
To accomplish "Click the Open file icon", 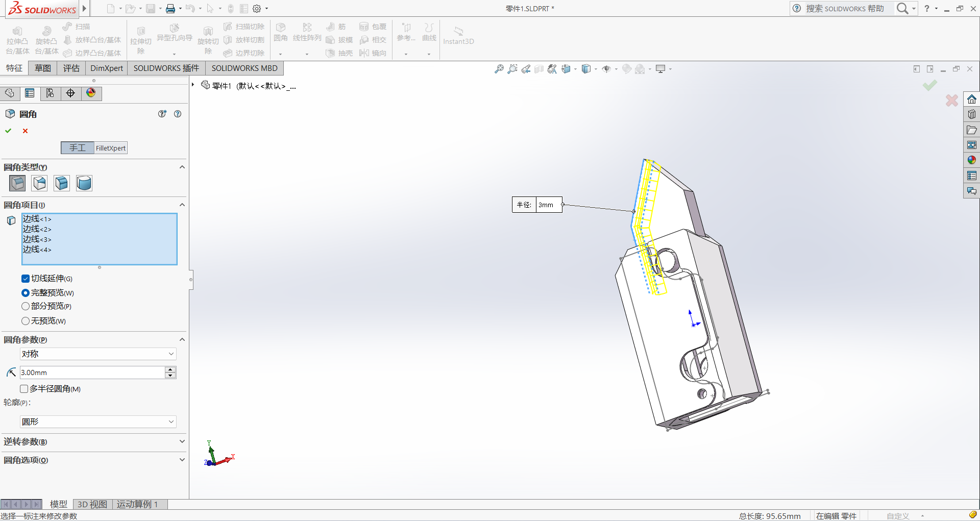I will click(x=130, y=9).
